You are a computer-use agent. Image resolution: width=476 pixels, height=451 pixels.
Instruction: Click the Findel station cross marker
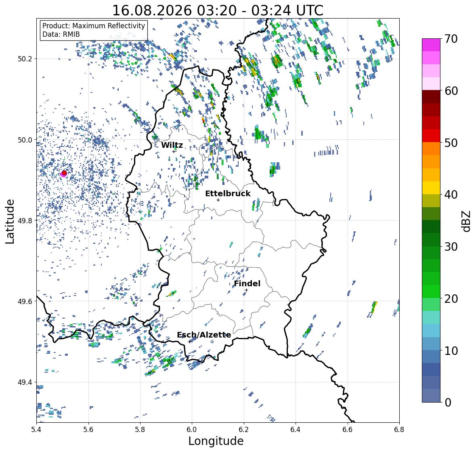point(247,290)
